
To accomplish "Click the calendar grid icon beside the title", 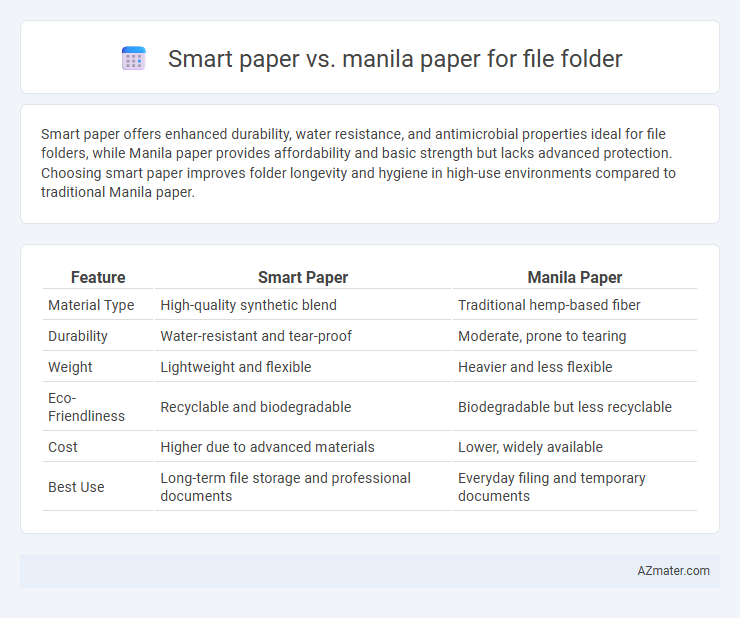I will pos(134,59).
